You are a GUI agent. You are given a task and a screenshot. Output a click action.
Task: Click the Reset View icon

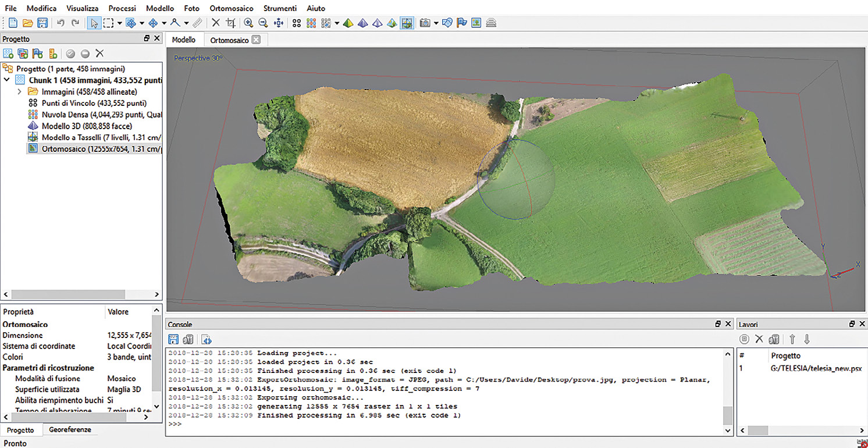click(278, 23)
